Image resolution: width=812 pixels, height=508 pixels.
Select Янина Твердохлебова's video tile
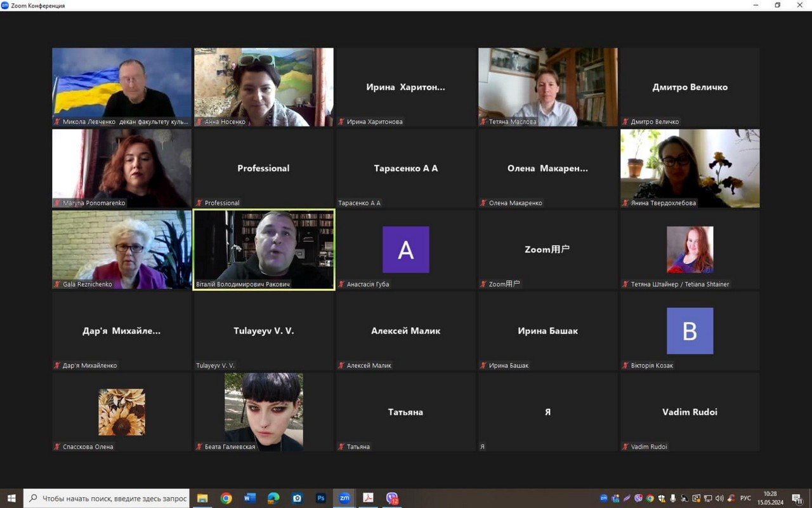[690, 168]
